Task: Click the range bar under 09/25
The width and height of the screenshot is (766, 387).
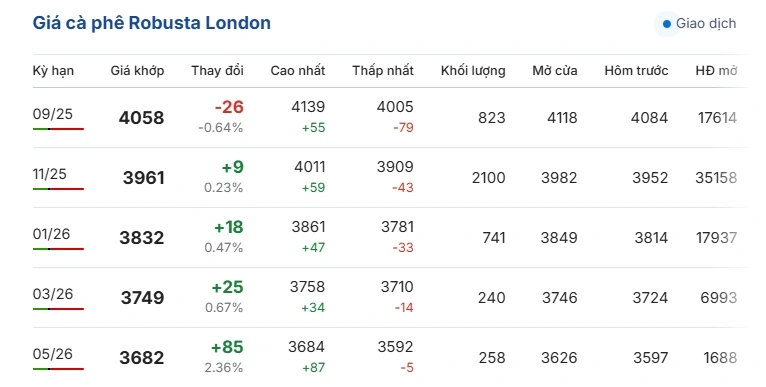Action: click(58, 129)
